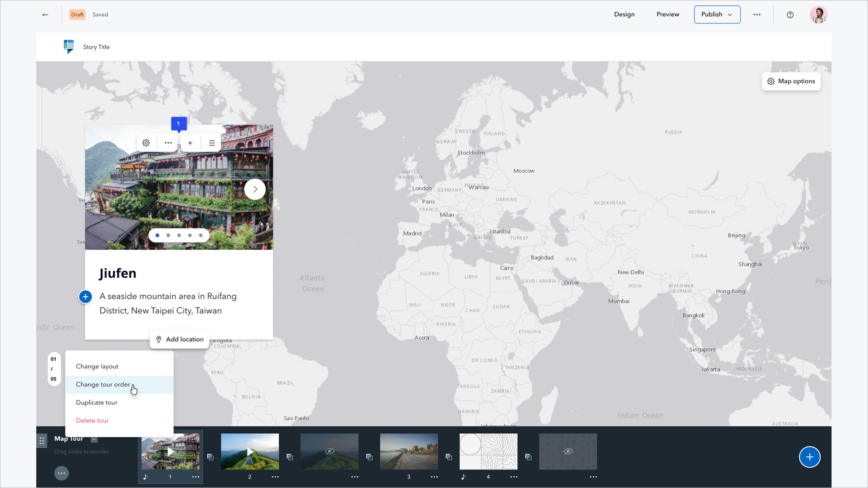Click duplicate icon after slide 2 thumbnail
The height and width of the screenshot is (488, 868).
[290, 457]
